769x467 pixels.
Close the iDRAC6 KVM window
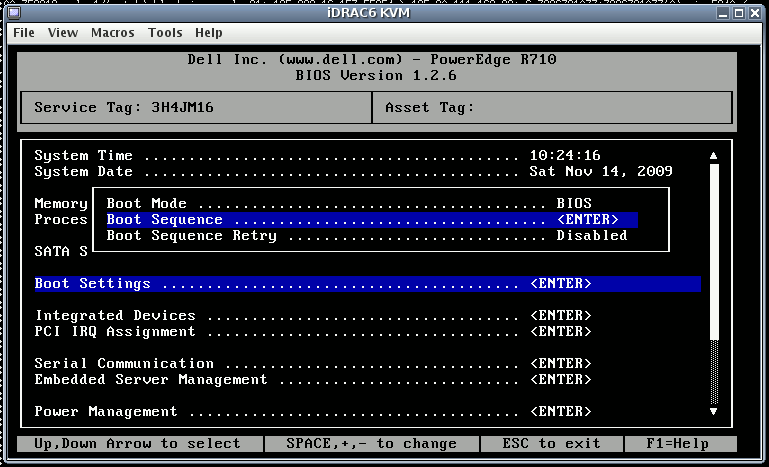click(x=755, y=13)
